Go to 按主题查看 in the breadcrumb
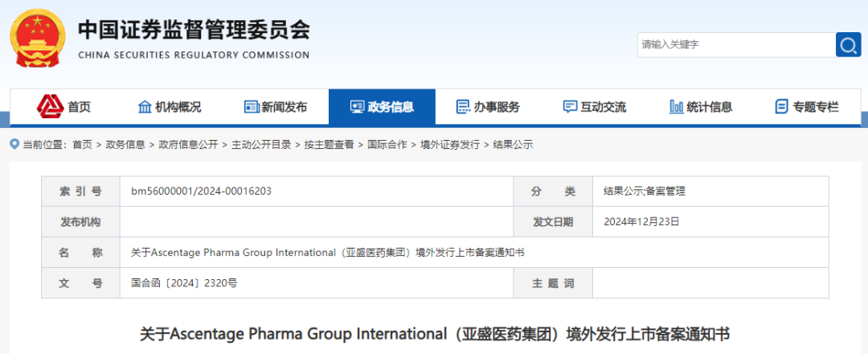Viewport: 868px width, 354px height. point(329,145)
